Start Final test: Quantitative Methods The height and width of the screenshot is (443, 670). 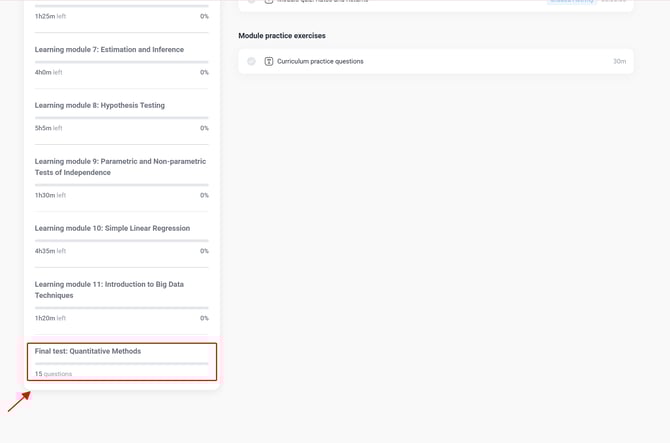coord(88,351)
